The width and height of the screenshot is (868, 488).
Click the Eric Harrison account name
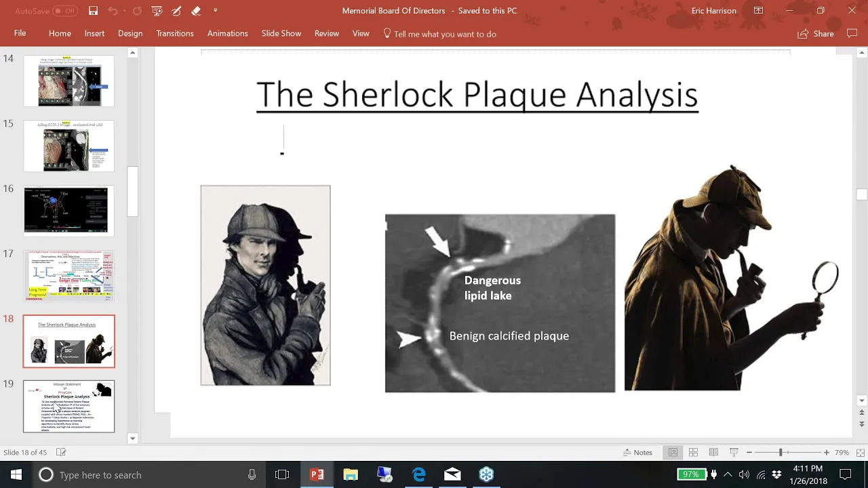(x=713, y=11)
